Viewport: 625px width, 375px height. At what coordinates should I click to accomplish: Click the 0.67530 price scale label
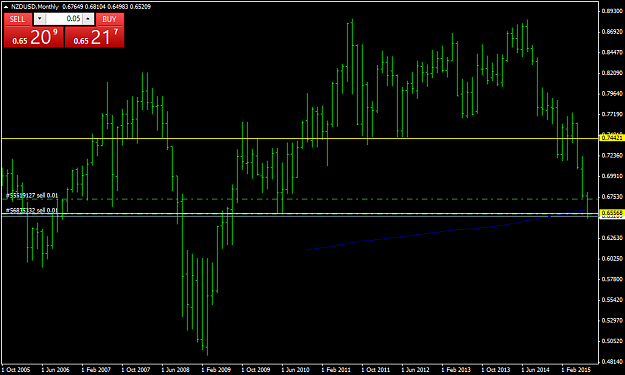(612, 196)
